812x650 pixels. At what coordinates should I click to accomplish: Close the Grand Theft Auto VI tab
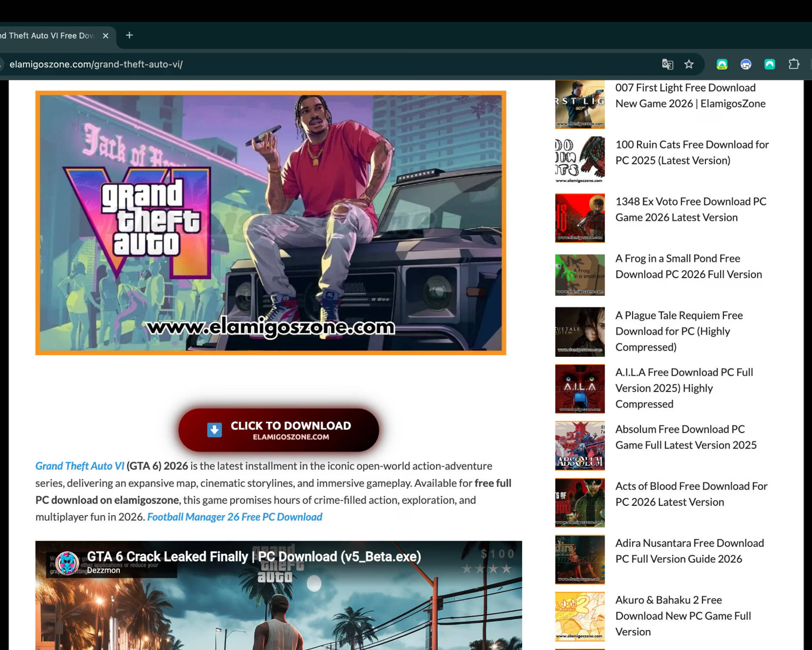(x=106, y=35)
